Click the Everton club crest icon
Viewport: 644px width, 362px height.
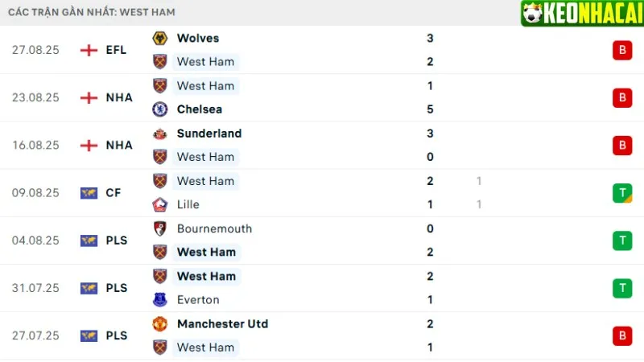coord(159,299)
